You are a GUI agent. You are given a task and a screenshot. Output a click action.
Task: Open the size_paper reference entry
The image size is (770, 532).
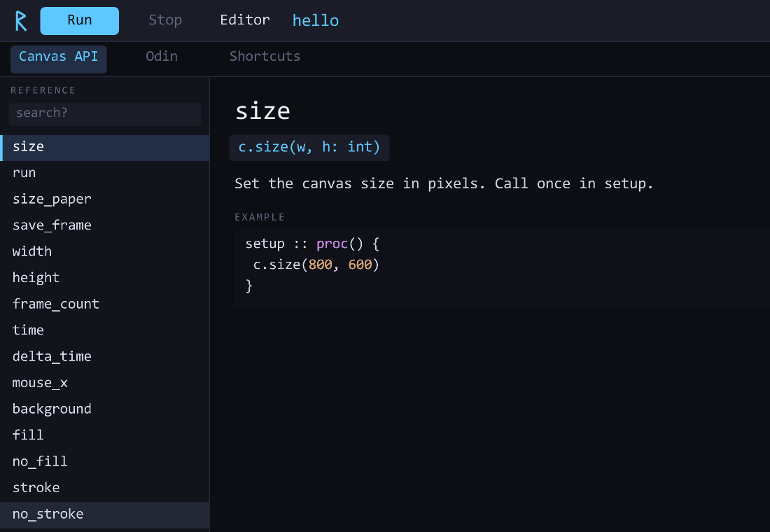(104, 199)
